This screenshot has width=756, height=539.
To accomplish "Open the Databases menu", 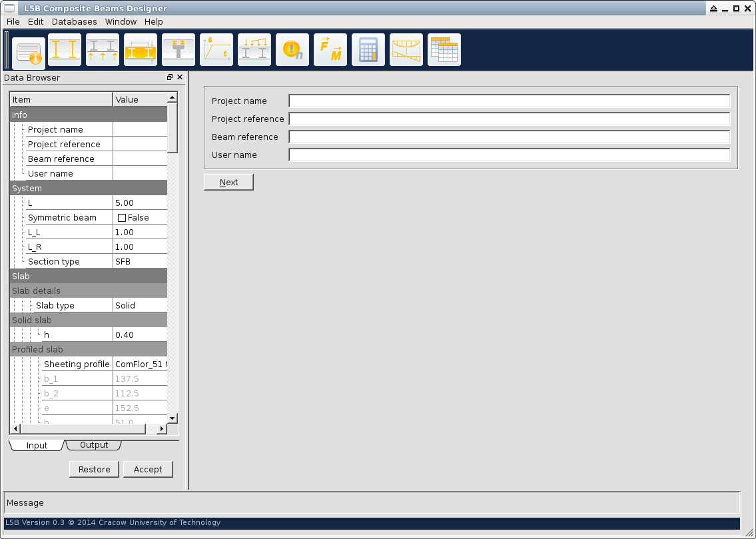I will click(x=74, y=21).
